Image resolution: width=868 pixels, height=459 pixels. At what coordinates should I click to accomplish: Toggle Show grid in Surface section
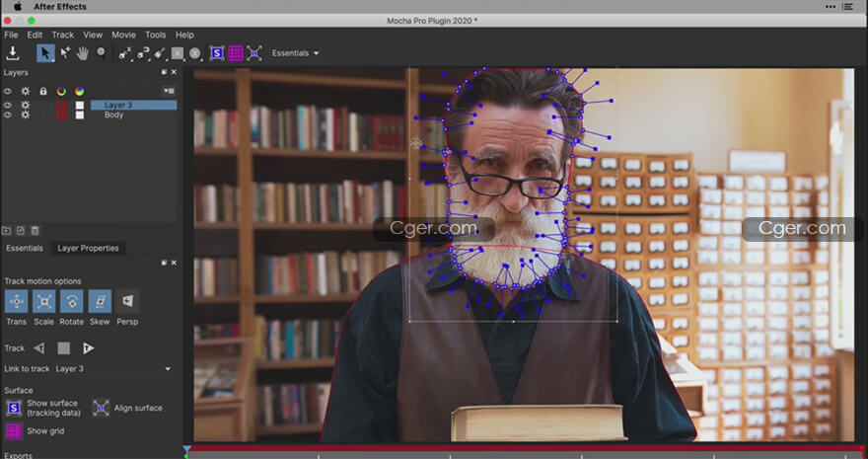[x=14, y=431]
